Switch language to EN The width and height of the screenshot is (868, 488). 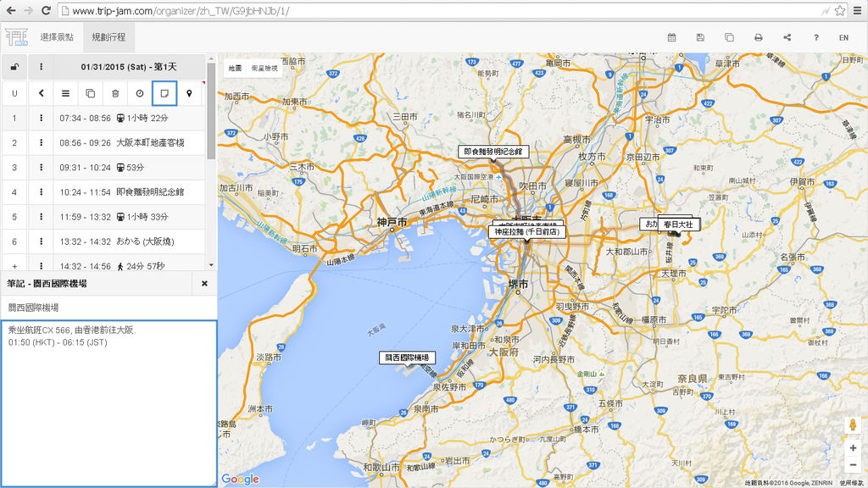coord(843,37)
